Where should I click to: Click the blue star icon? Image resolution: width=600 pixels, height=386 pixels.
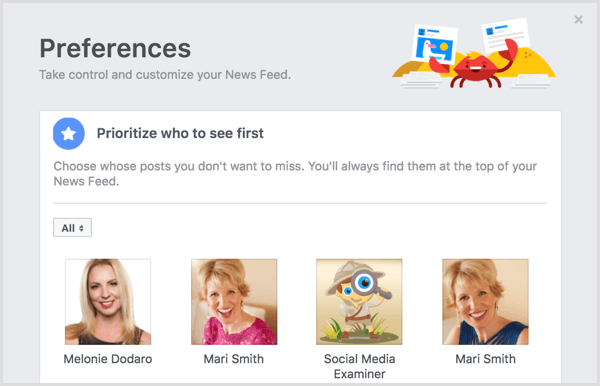tap(69, 134)
